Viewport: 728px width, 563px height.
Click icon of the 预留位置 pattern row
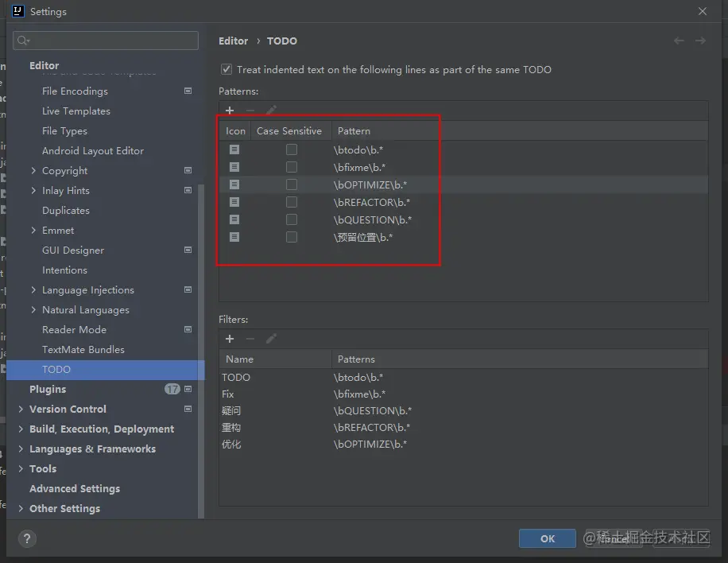[234, 237]
